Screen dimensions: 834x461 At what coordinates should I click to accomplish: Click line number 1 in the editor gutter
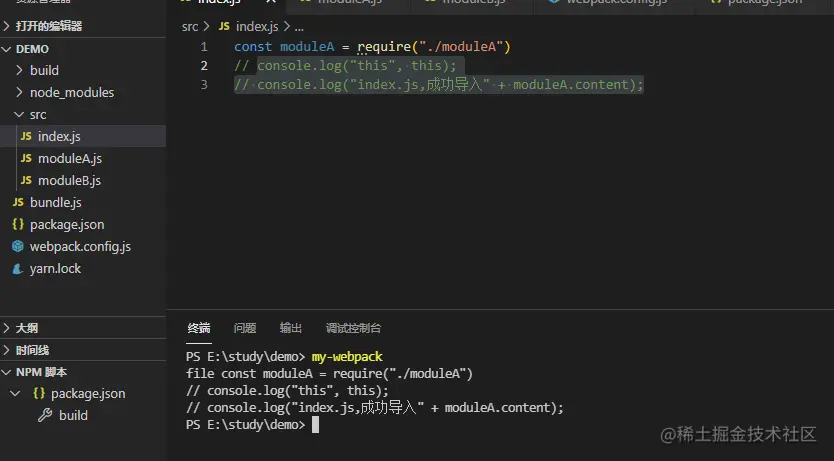(x=204, y=47)
